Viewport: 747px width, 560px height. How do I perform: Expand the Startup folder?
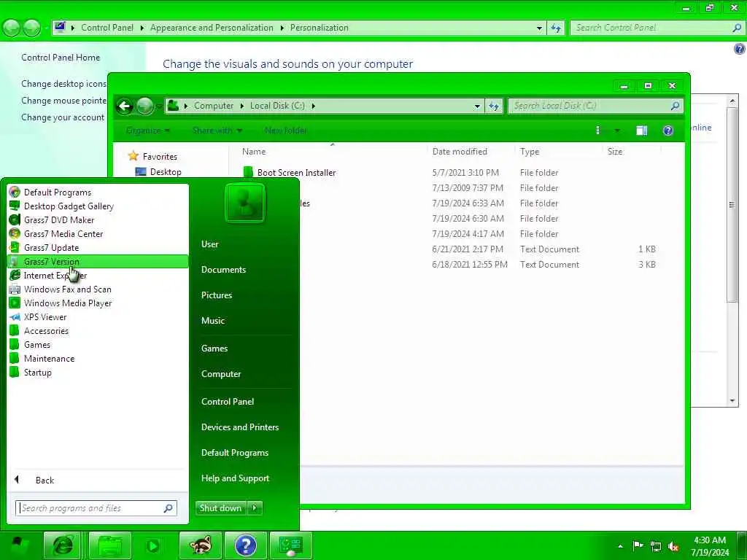[x=38, y=372]
